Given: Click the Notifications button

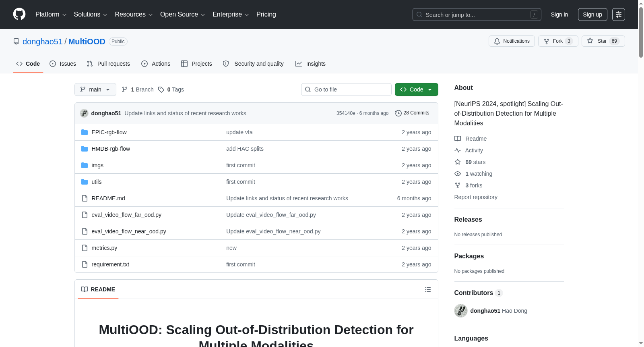Looking at the screenshot, I should click(x=512, y=41).
